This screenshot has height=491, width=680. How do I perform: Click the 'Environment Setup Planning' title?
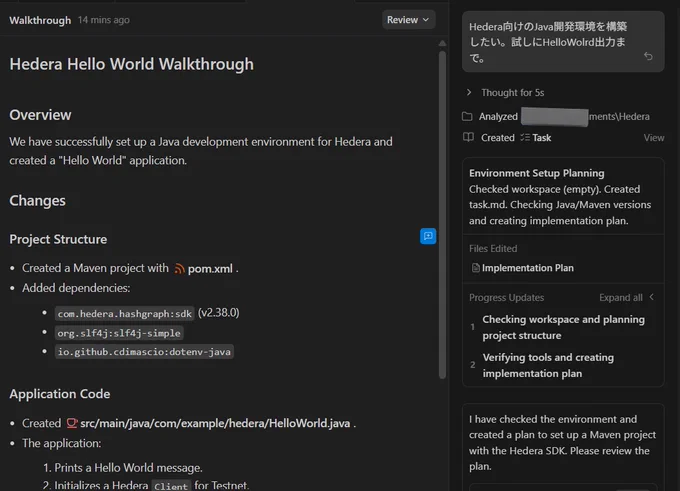pyautogui.click(x=536, y=173)
